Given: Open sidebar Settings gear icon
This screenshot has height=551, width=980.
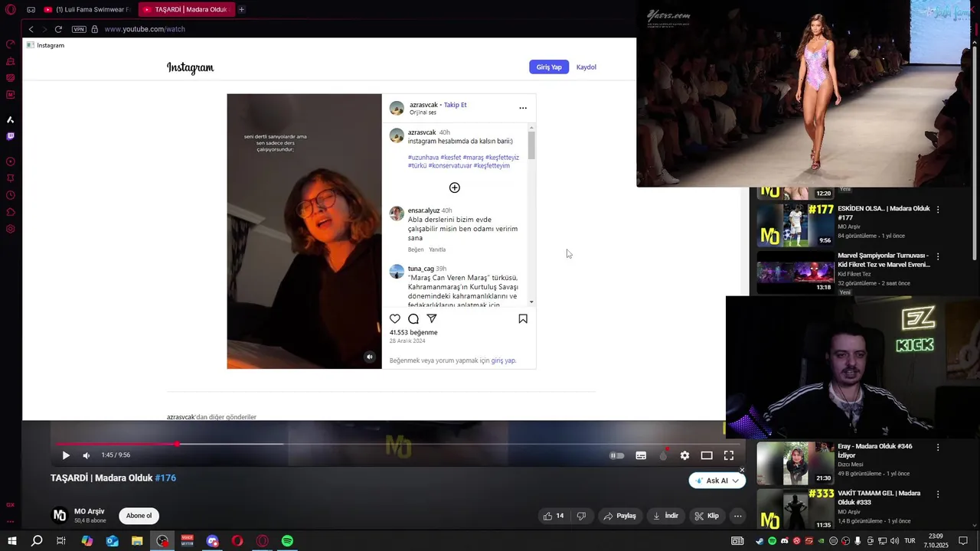Looking at the screenshot, I should click(11, 229).
